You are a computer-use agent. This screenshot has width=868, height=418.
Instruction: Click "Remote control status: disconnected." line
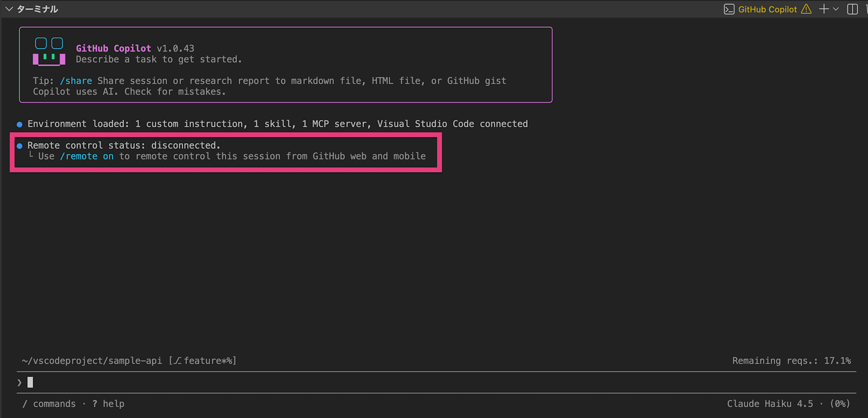coord(124,145)
